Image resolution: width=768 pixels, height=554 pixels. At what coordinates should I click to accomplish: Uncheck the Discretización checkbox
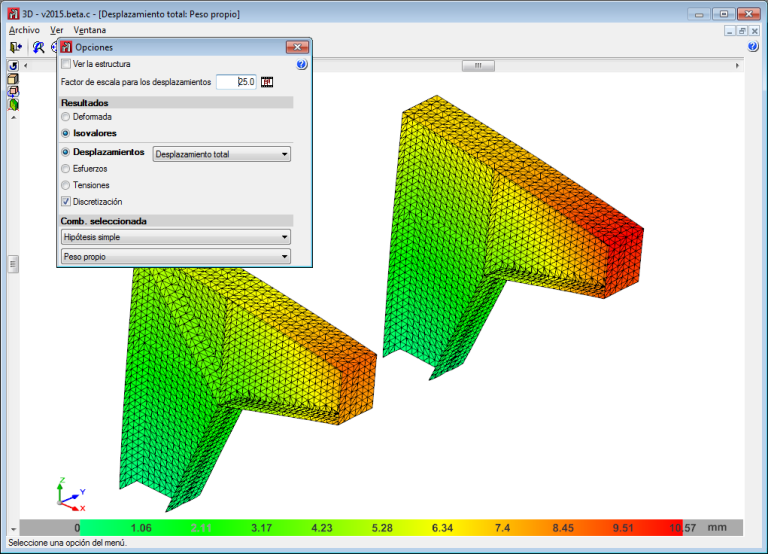coord(66,201)
